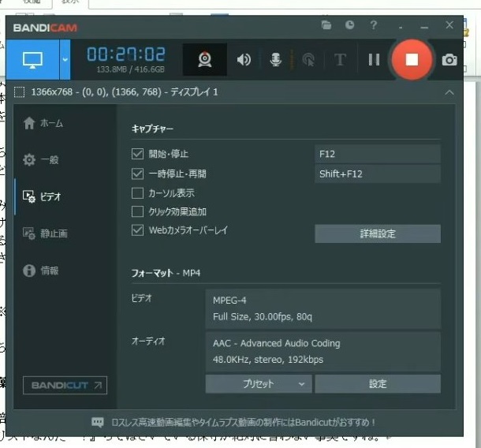Click the AAC audio format info box

(x=323, y=352)
